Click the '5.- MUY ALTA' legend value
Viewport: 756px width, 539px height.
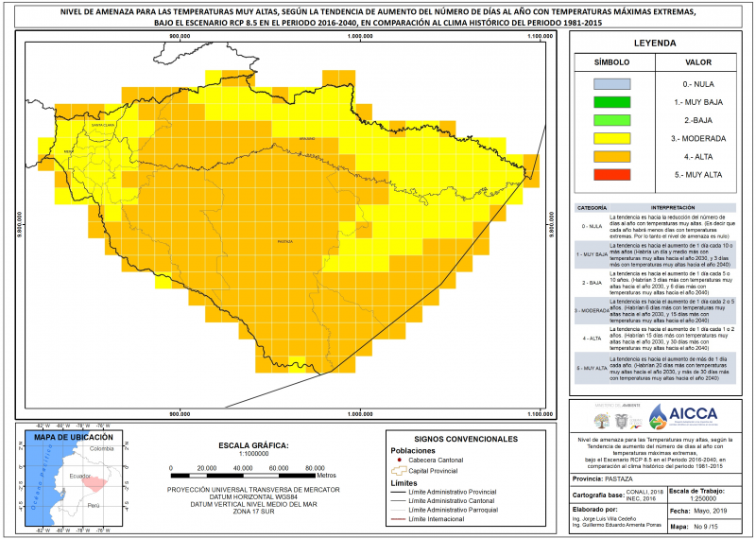pyautogui.click(x=698, y=175)
